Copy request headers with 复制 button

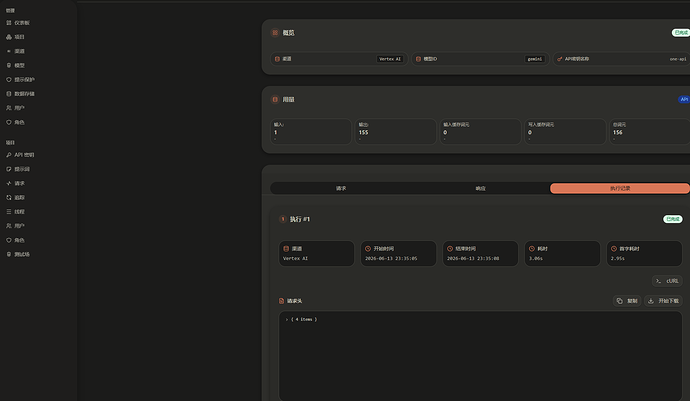pyautogui.click(x=627, y=301)
